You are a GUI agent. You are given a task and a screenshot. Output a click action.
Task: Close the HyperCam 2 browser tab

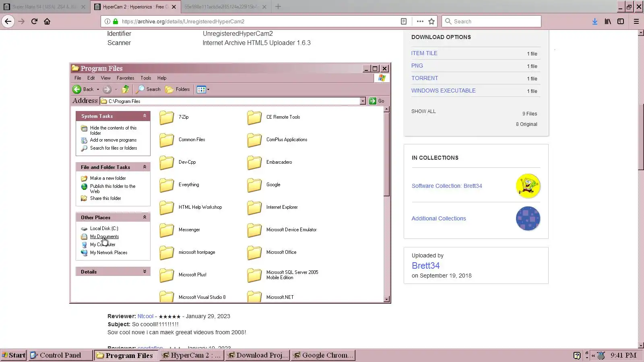click(173, 7)
